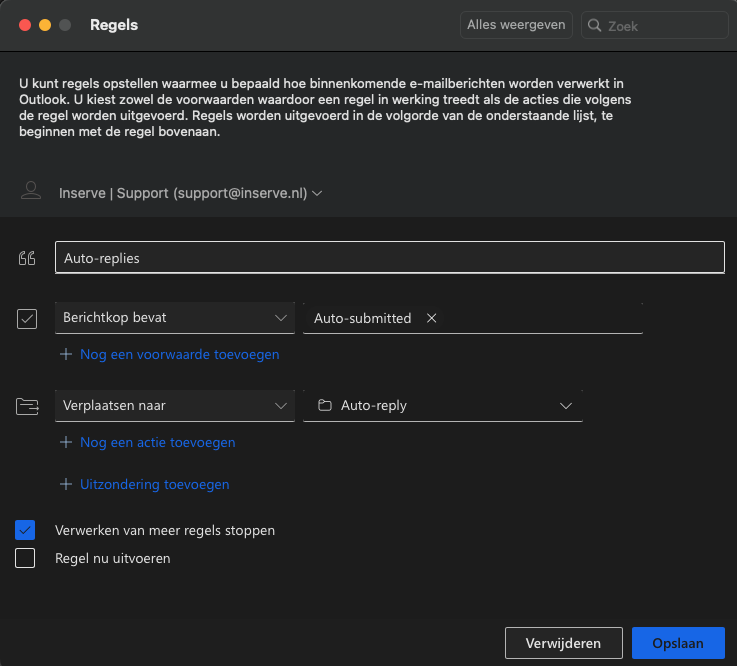
Task: Click Uitzondering toevoegen link
Action: tap(155, 484)
